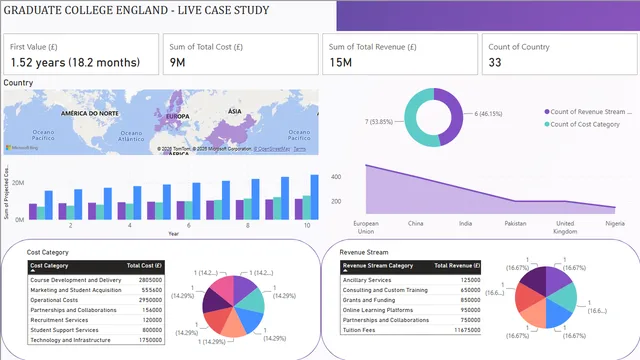The height and width of the screenshot is (360, 640).
Task: Click the purple bar for year 2
Action: click(x=62, y=211)
